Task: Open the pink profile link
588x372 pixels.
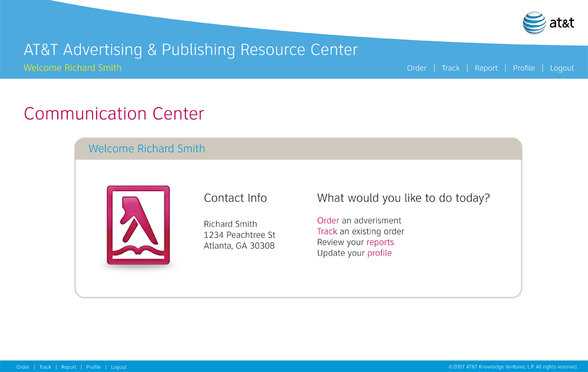Action: (380, 253)
